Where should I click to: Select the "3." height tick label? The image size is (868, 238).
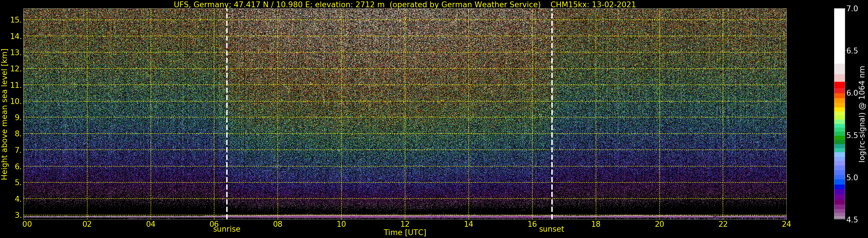tap(18, 215)
